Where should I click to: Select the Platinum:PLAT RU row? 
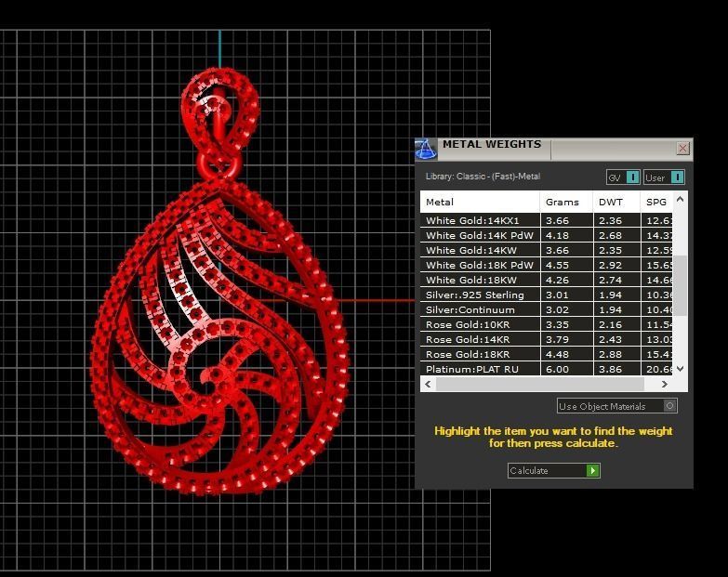click(x=547, y=369)
